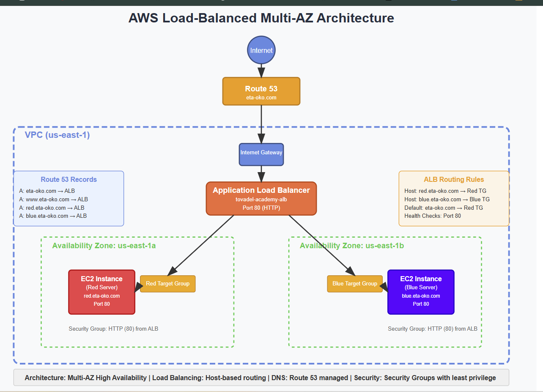Click the tovadel-academy-alb label

coord(261,200)
